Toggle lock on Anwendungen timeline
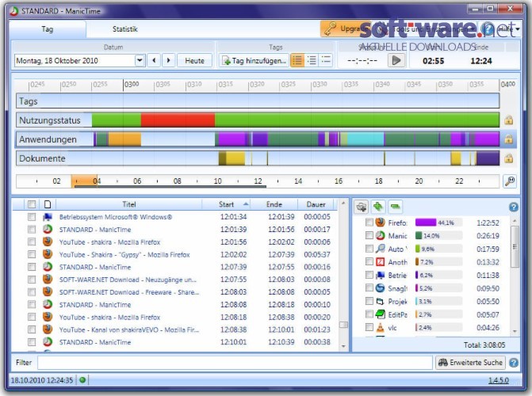 pyautogui.click(x=508, y=139)
